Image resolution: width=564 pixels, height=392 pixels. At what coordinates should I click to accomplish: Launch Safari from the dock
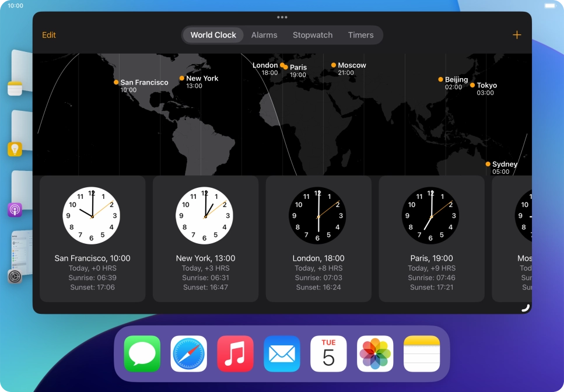pos(188,353)
